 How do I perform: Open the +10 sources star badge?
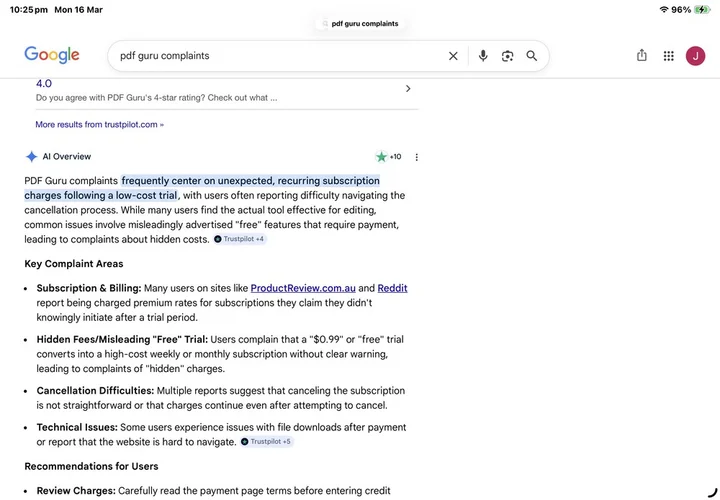(x=388, y=157)
